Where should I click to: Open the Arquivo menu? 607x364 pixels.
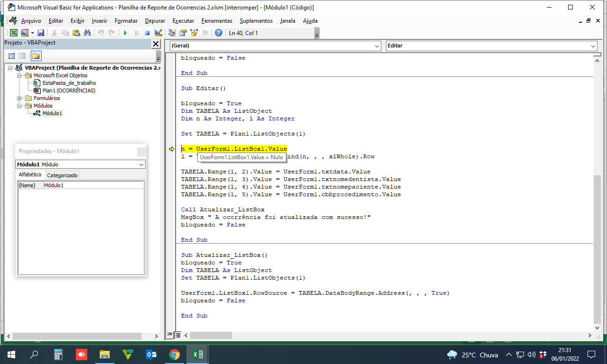[x=31, y=21]
